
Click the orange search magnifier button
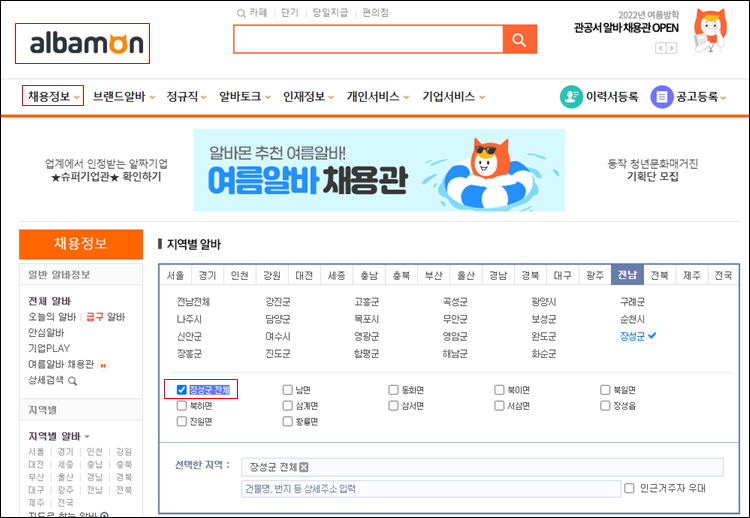click(519, 39)
